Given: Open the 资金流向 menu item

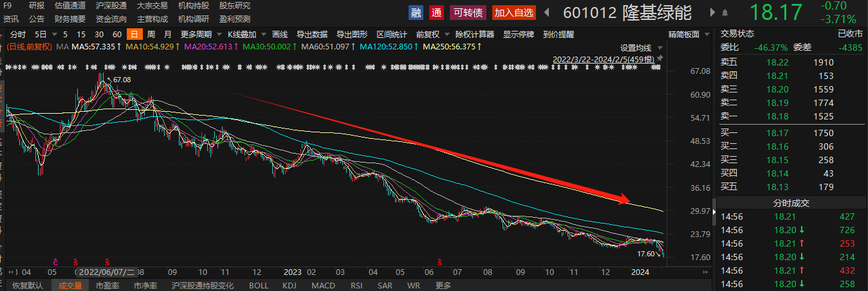Looking at the screenshot, I should [111, 19].
